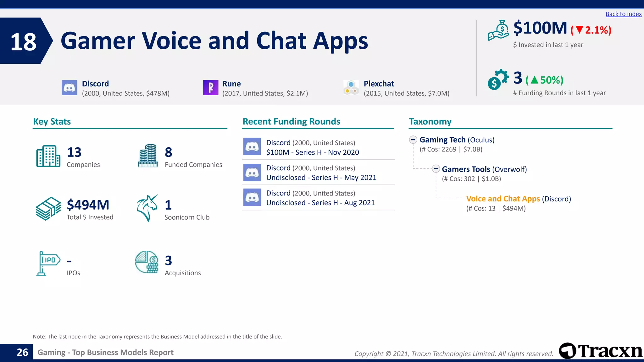Click the IPO signpost icon
Image resolution: width=644 pixels, height=362 pixels.
(x=48, y=263)
